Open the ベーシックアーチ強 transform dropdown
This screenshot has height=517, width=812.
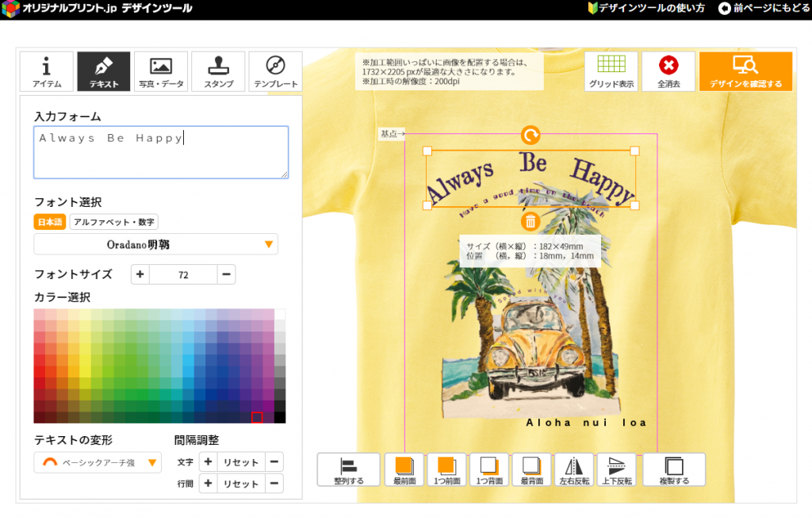pos(98,462)
